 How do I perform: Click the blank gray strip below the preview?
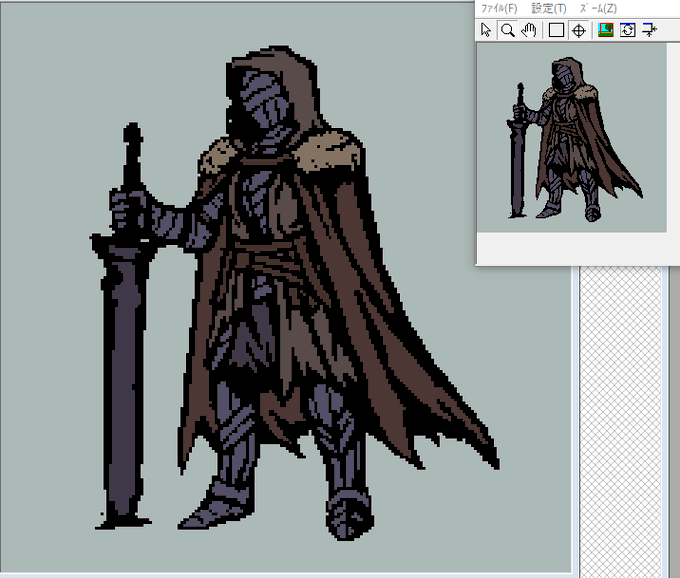pos(572,248)
